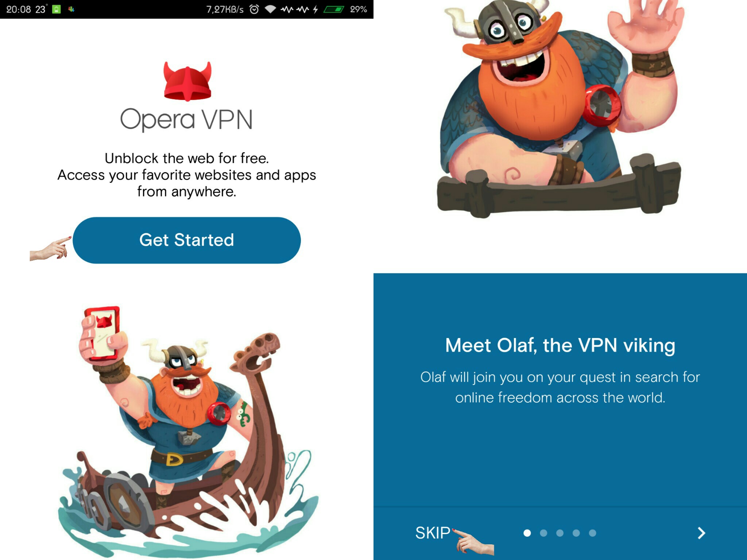Tap the Opera VPN title text

pyautogui.click(x=186, y=119)
